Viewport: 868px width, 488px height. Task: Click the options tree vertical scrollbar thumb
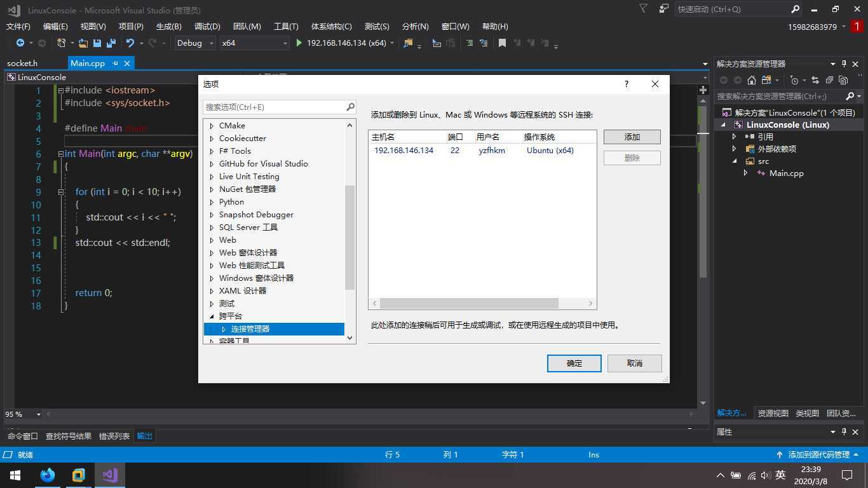point(349,238)
